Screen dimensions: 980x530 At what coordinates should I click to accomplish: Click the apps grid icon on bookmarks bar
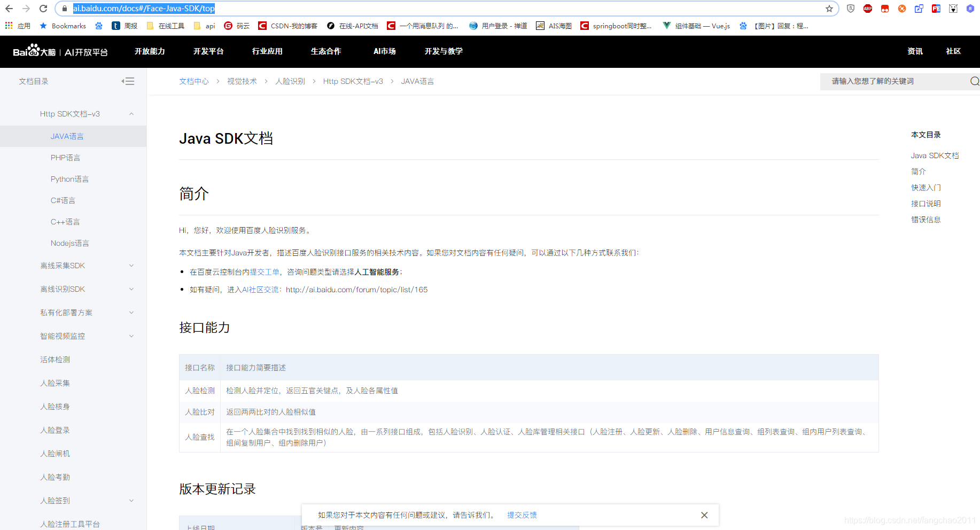[8, 25]
